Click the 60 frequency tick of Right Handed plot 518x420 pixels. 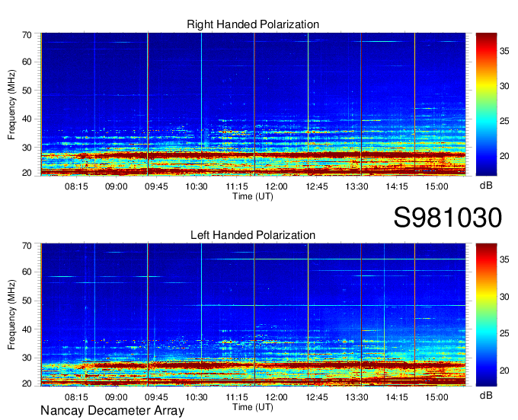tap(27, 62)
